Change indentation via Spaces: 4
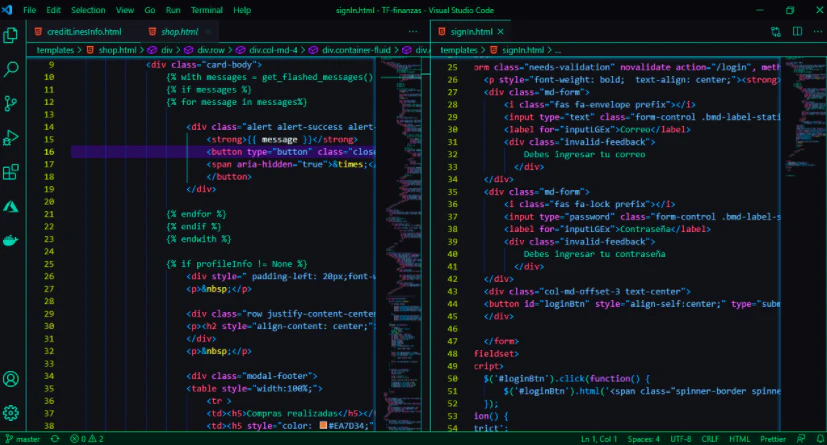Viewport: 827px width, 445px height. click(643, 439)
